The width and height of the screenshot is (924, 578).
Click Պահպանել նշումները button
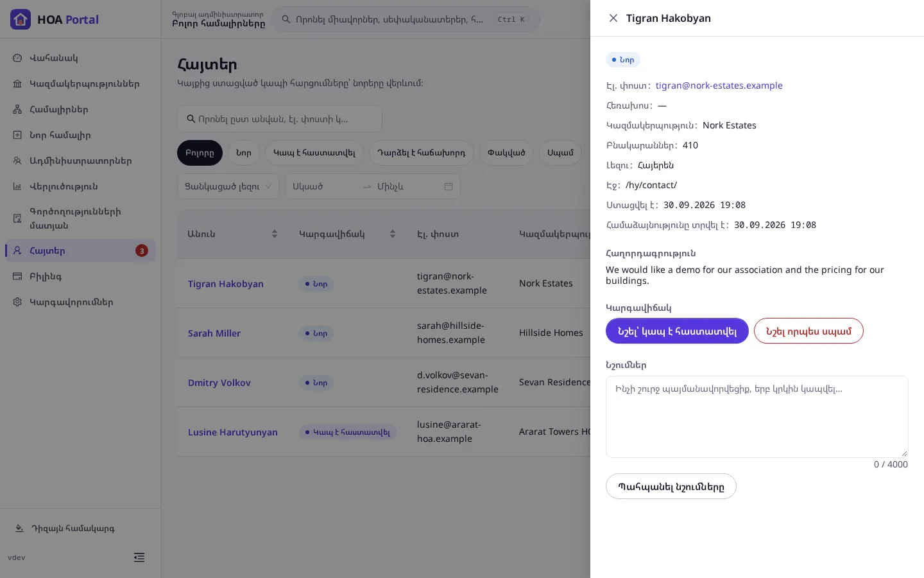[x=671, y=486]
